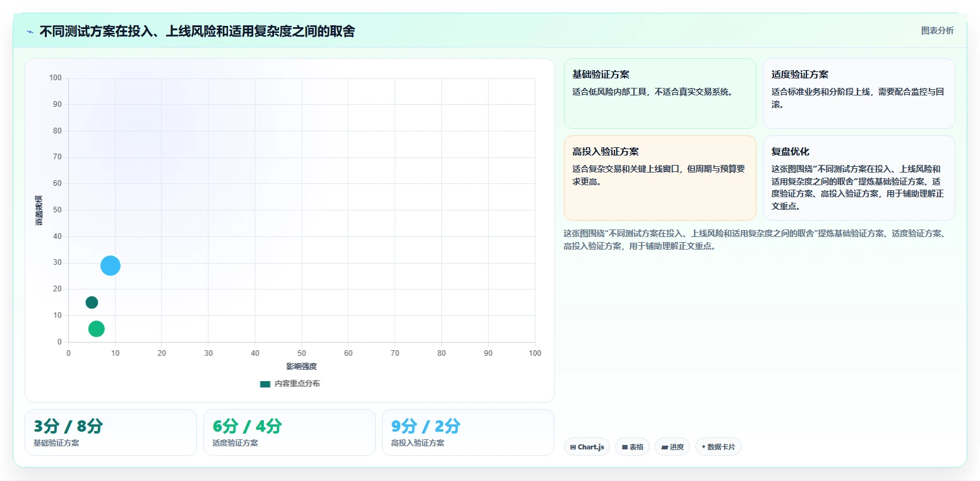Select the green bubble near the x-axis
Viewport: 980px width, 481px height.
click(x=96, y=329)
